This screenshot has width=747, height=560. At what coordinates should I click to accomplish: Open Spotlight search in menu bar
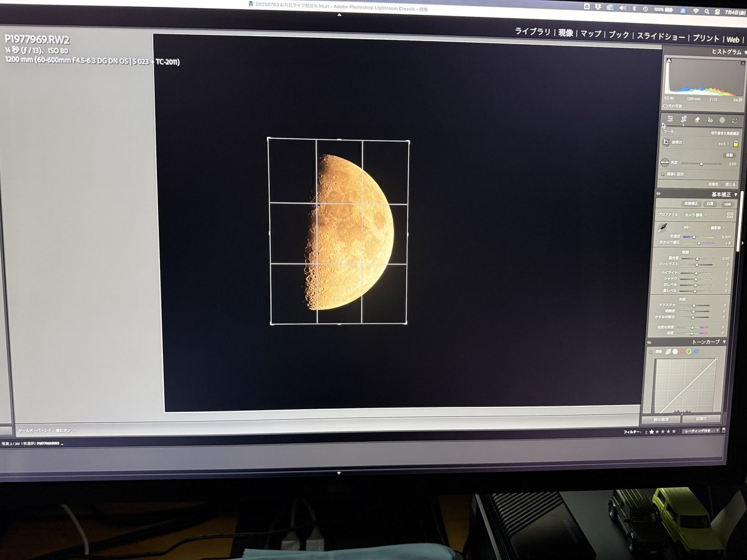(x=707, y=12)
